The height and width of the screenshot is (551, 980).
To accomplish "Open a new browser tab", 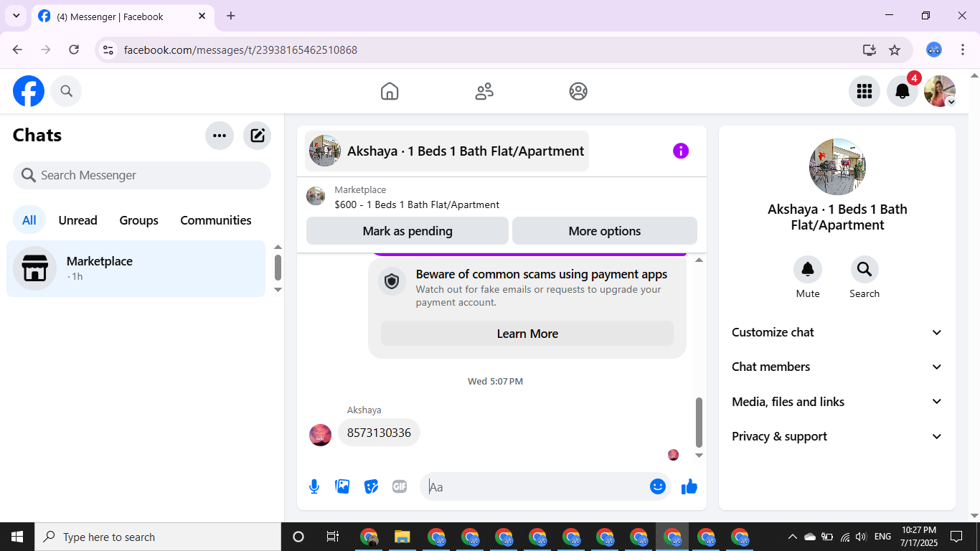I will (230, 16).
